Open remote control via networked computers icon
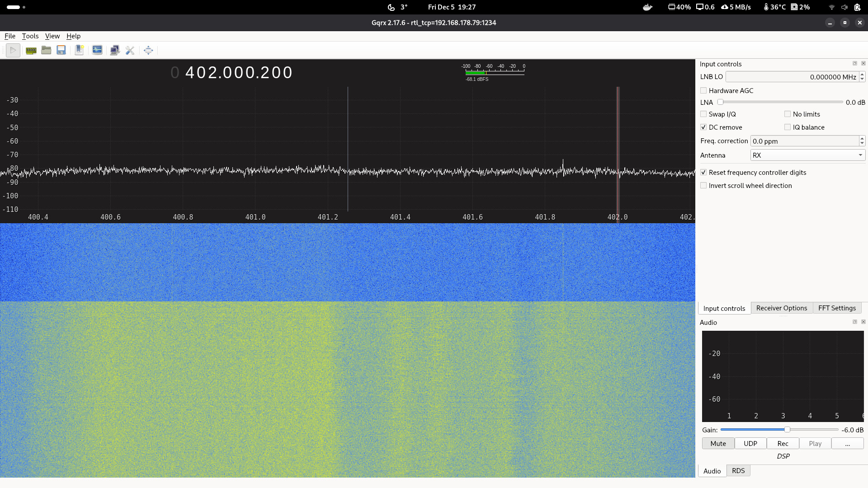 (x=115, y=50)
